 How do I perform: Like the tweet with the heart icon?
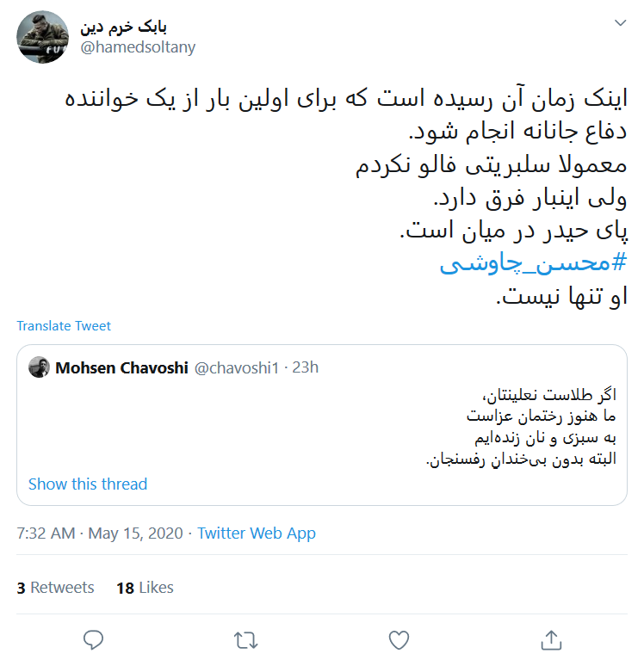(x=398, y=639)
